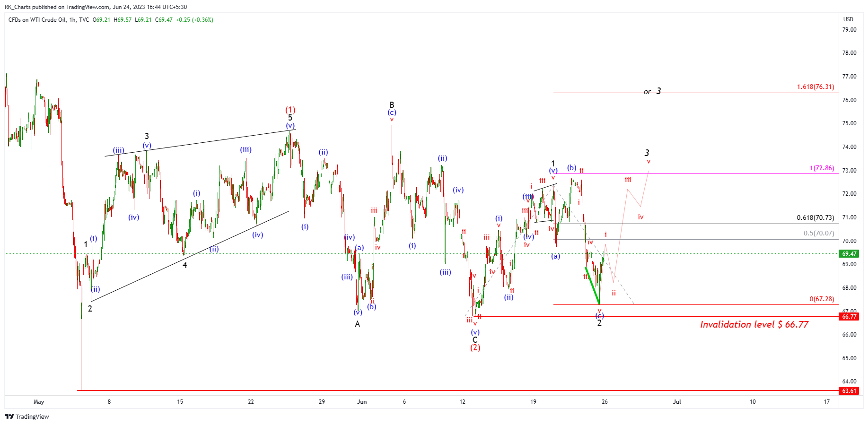Click the magenta 1(72.86) Fibonacci label
The image size is (868, 425).
point(822,168)
